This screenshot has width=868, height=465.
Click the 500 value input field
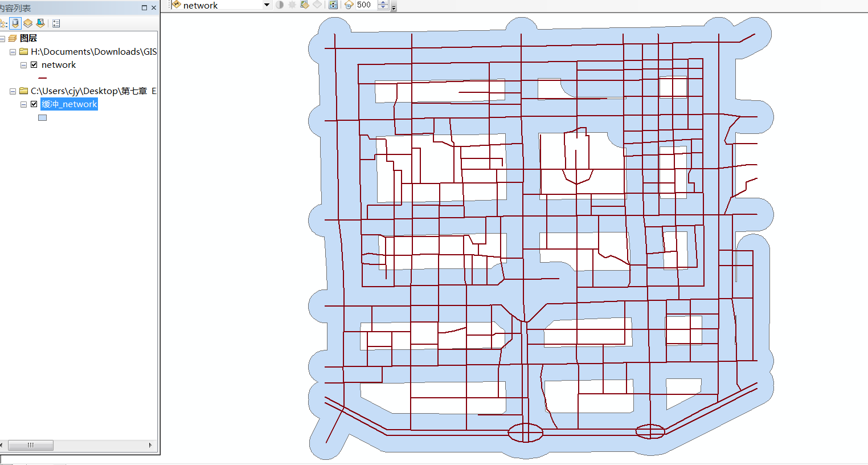pos(365,5)
